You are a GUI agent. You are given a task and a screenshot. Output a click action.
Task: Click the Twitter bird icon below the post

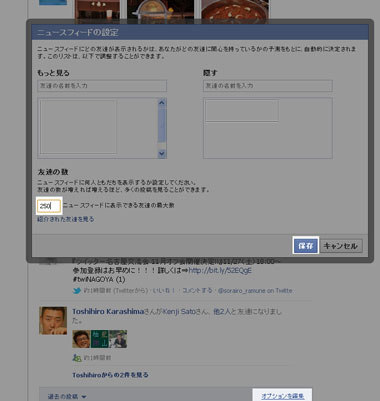click(x=77, y=291)
